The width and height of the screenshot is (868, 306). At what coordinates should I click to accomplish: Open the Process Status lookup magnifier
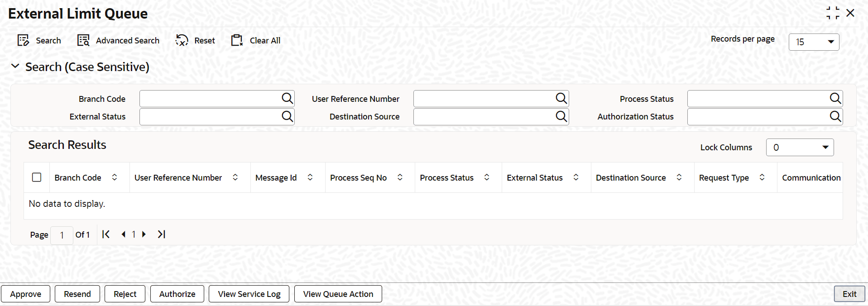(x=834, y=98)
